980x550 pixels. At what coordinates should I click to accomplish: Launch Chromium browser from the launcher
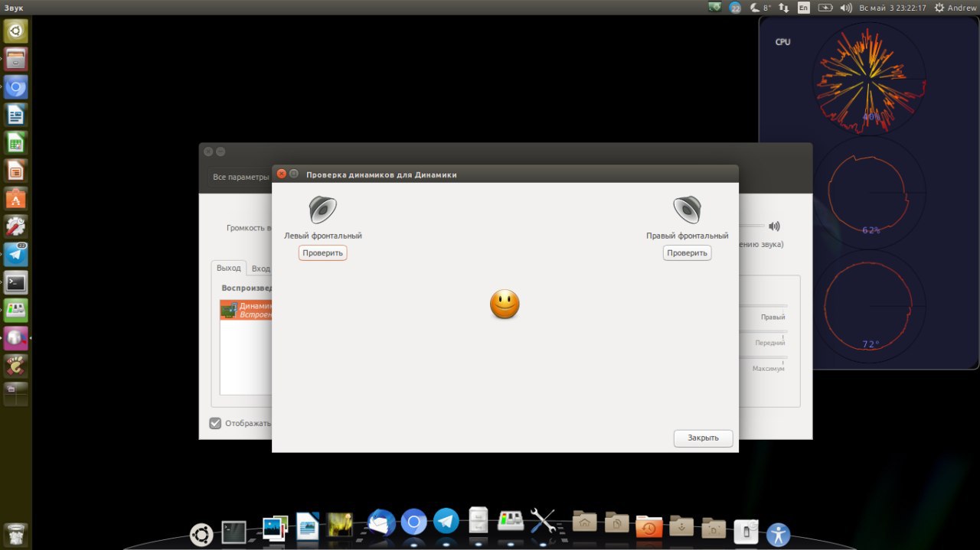[x=16, y=87]
